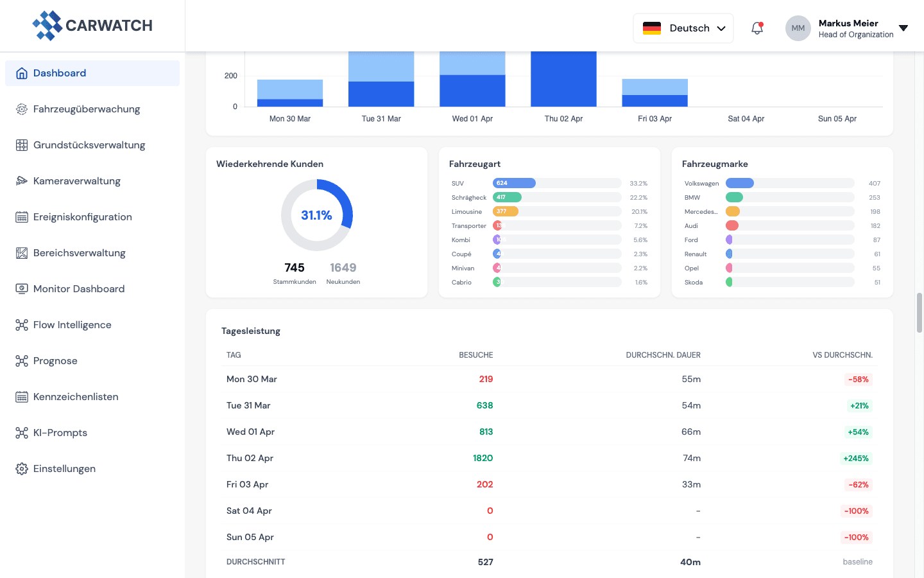This screenshot has width=924, height=578.
Task: Click the CARWATCH logo
Action: (x=92, y=26)
